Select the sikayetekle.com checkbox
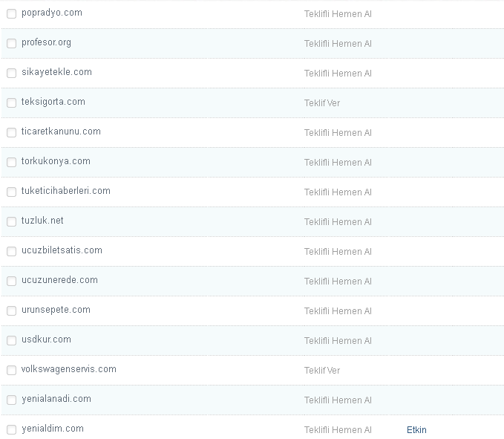The width and height of the screenshot is (504, 439). pos(11,74)
